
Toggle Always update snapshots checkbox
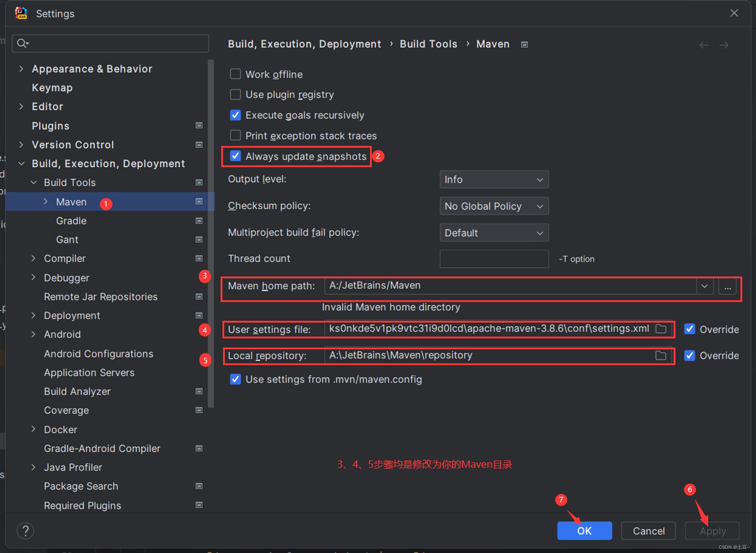click(235, 156)
